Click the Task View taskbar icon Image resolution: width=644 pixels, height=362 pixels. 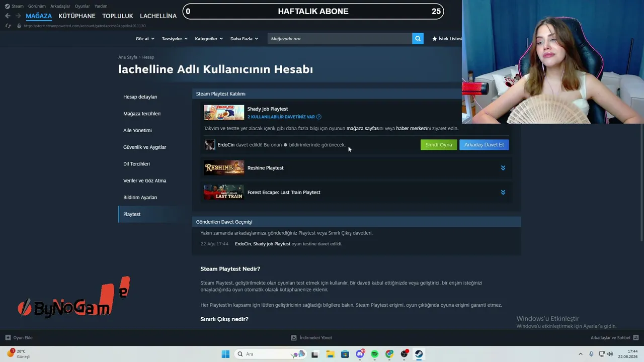pos(314,354)
